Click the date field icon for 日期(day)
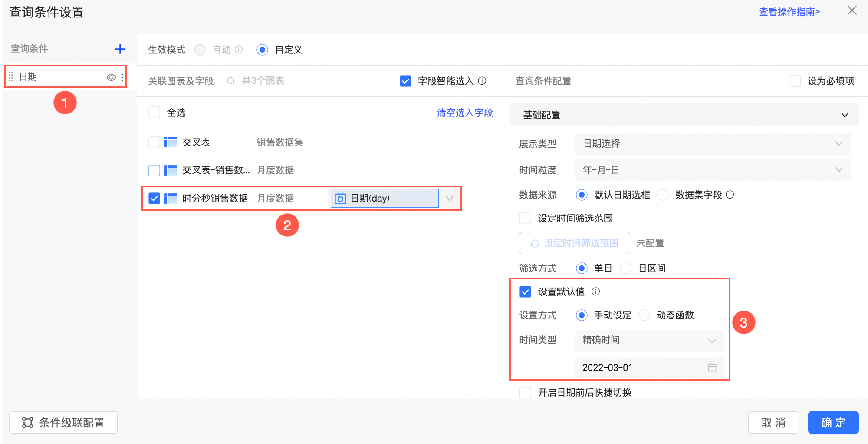This screenshot has width=868, height=444. point(341,199)
